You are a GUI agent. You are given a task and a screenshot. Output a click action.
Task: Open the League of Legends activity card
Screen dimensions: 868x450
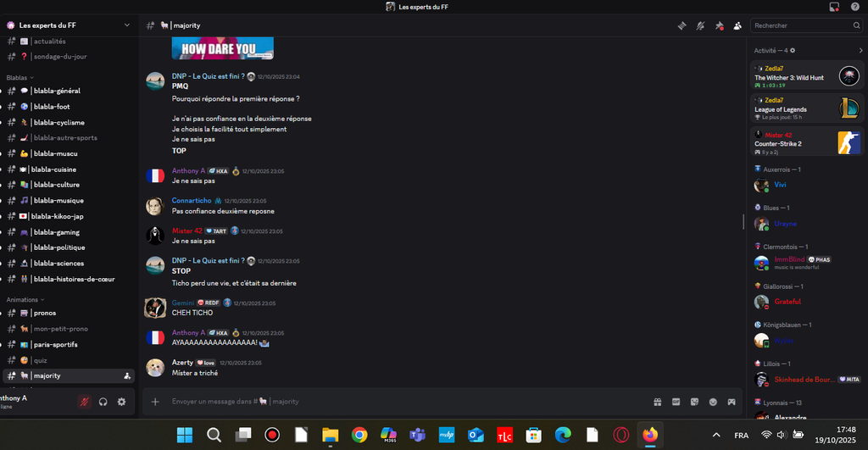(x=807, y=108)
